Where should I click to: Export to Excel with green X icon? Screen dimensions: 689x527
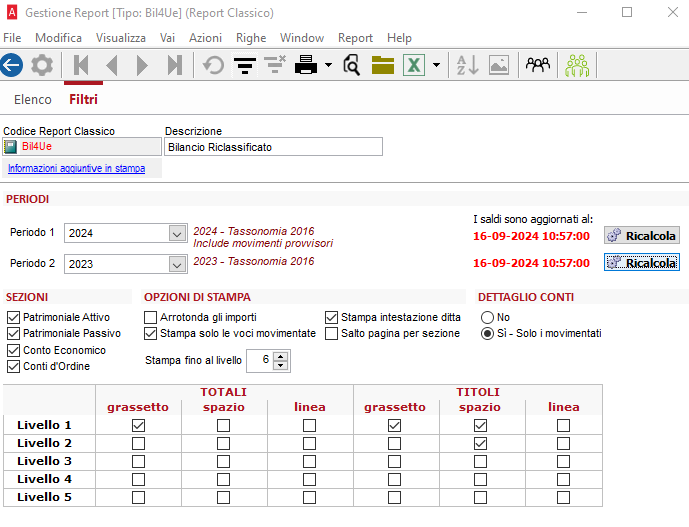(414, 65)
